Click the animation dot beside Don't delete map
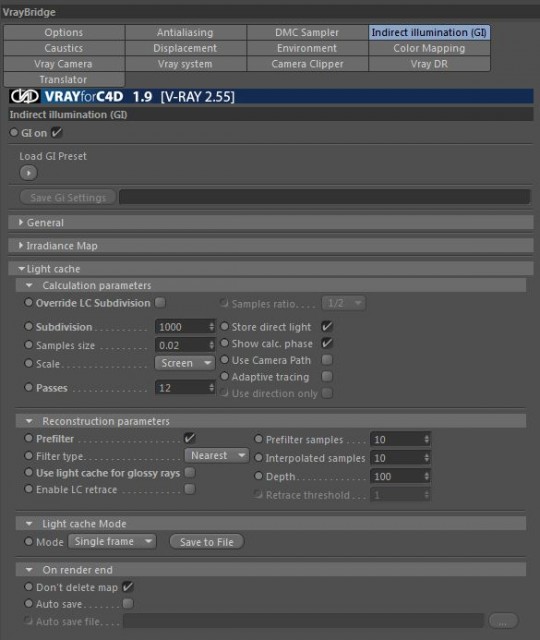 click(28, 587)
